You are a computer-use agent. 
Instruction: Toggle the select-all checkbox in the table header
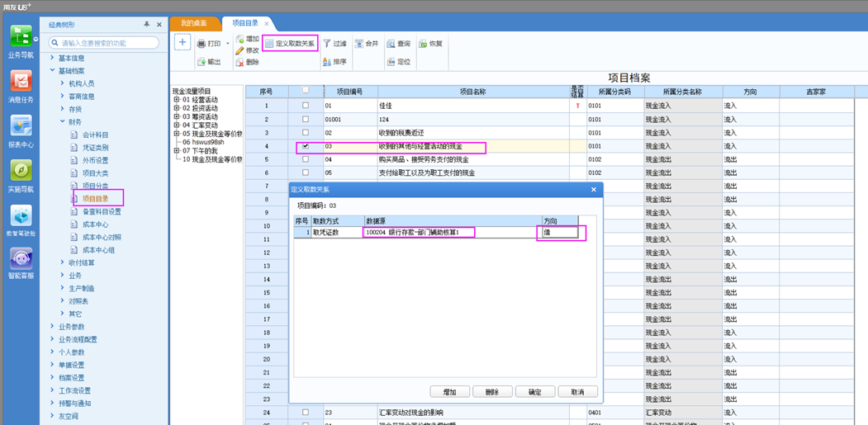[306, 90]
